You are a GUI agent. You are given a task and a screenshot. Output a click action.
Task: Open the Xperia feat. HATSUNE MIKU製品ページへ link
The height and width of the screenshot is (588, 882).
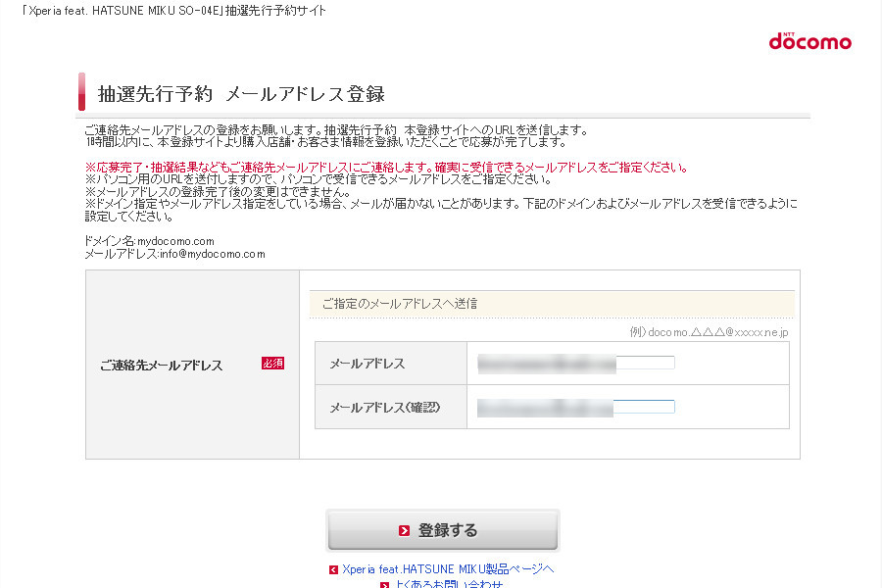pos(448,568)
